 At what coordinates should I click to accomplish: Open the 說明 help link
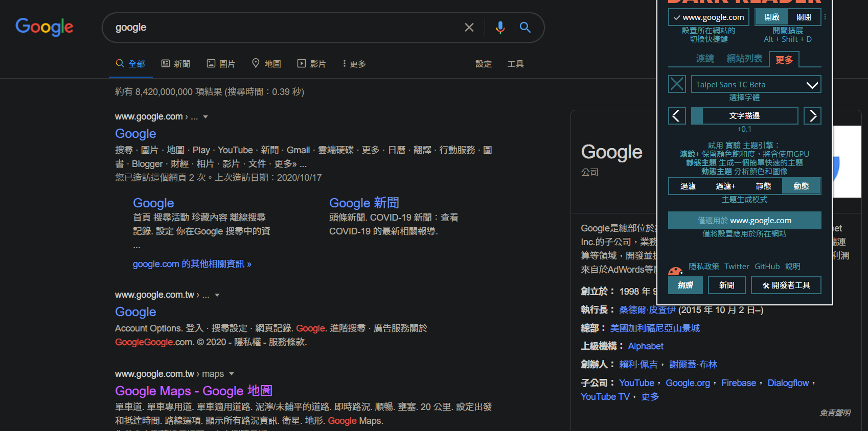click(x=793, y=267)
